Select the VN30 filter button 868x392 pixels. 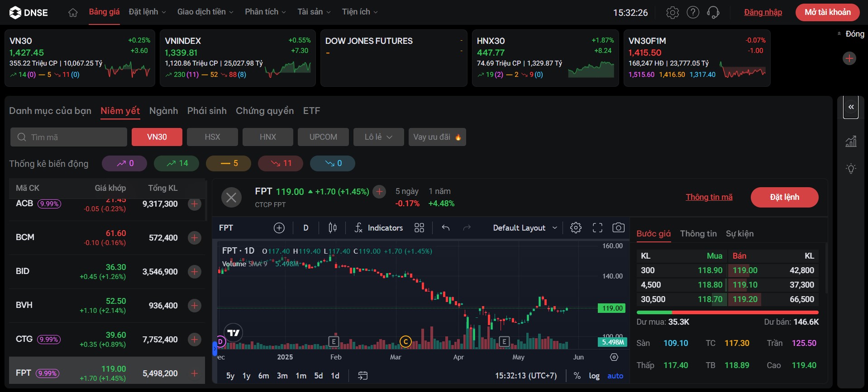coord(157,137)
